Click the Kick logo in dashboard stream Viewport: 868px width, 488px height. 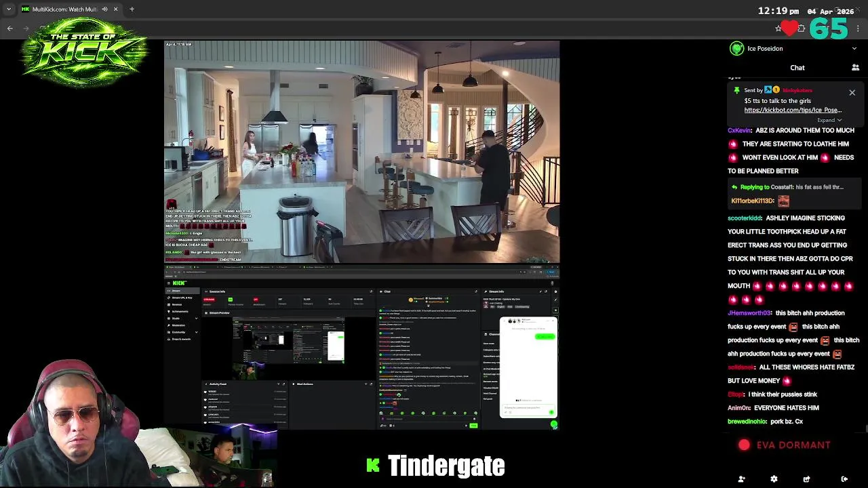tap(179, 283)
